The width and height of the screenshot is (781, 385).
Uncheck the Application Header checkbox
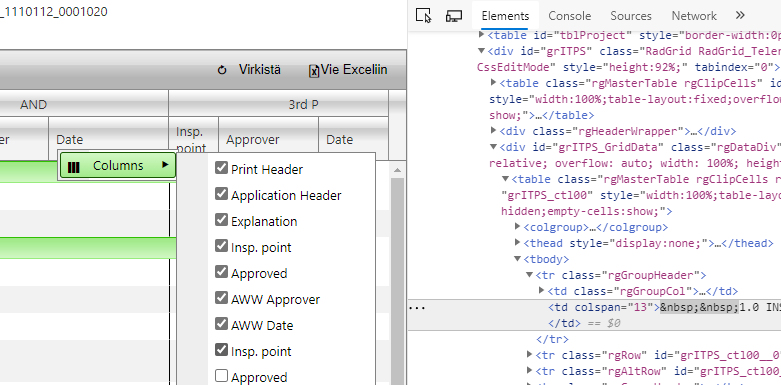[221, 194]
